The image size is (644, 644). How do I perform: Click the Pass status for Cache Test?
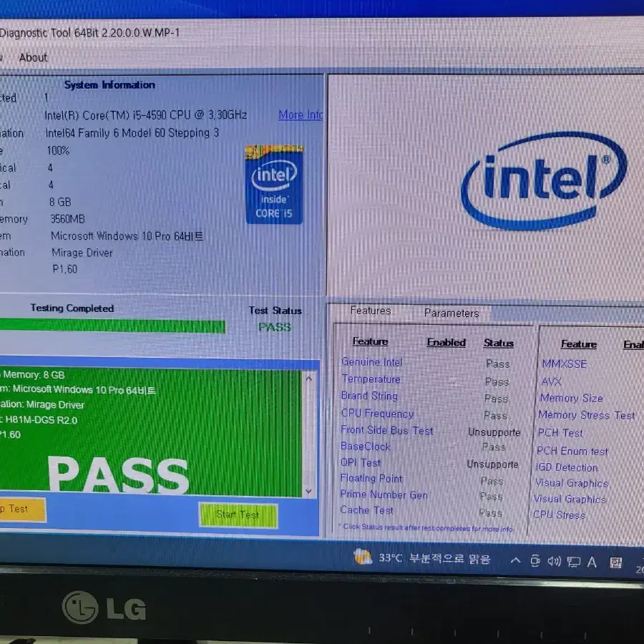[491, 513]
